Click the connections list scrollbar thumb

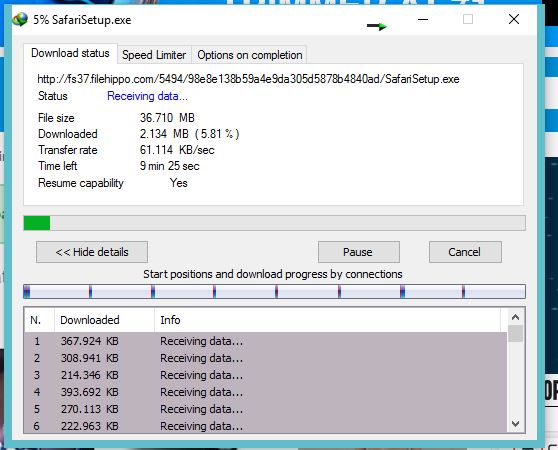[515, 333]
